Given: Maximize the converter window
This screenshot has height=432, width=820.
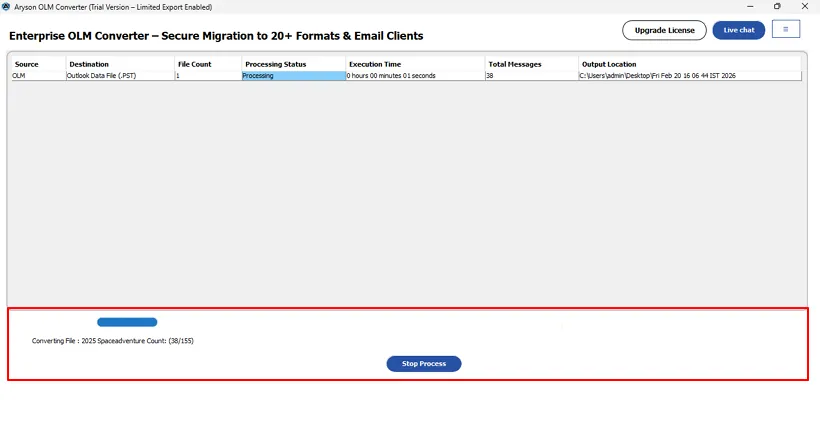Looking at the screenshot, I should (777, 7).
